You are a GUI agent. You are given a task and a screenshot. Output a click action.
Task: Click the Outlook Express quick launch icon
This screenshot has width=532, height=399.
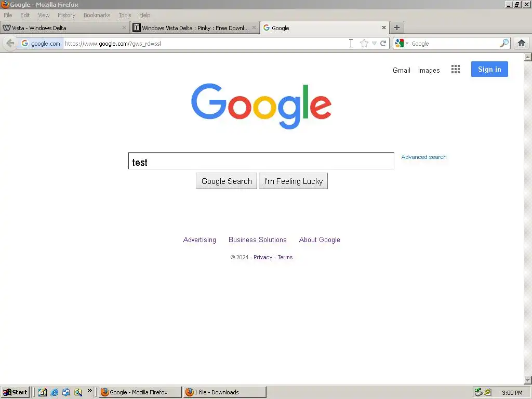coord(66,392)
